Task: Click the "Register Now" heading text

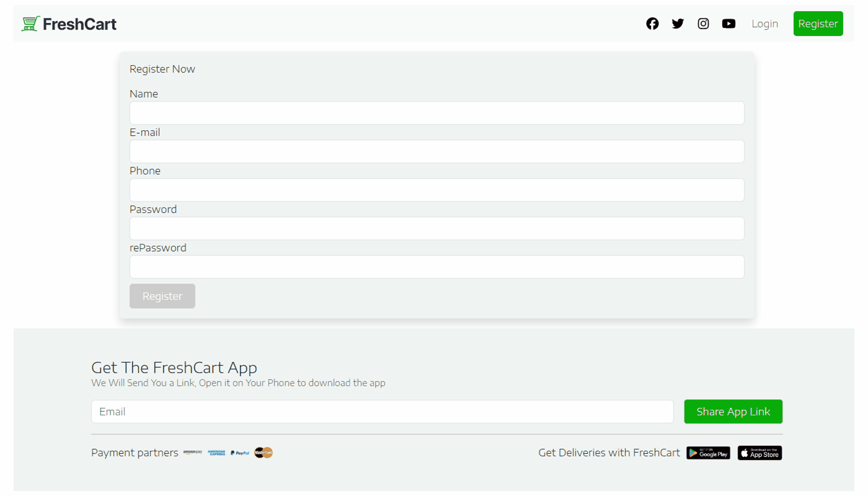Action: [x=162, y=69]
